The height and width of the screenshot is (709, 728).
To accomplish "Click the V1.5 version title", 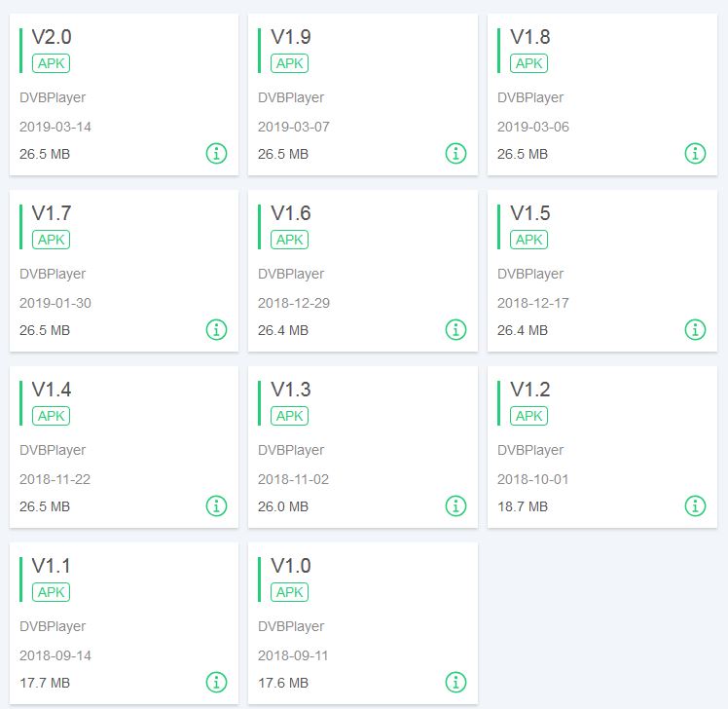I will tap(530, 213).
